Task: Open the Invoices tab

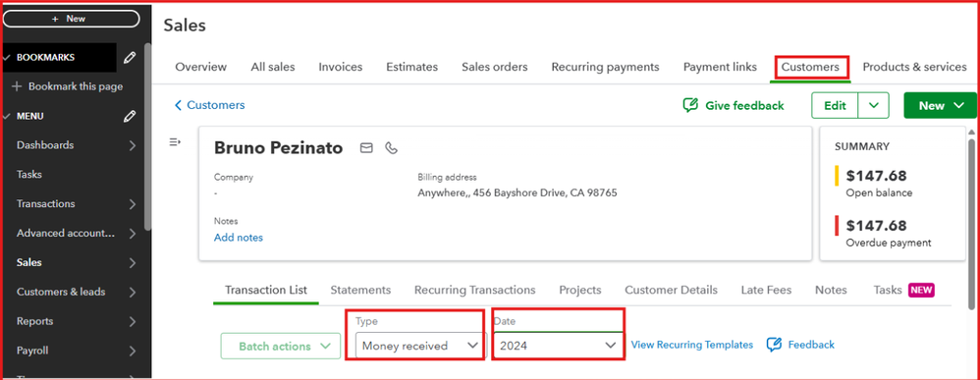Action: pos(340,67)
